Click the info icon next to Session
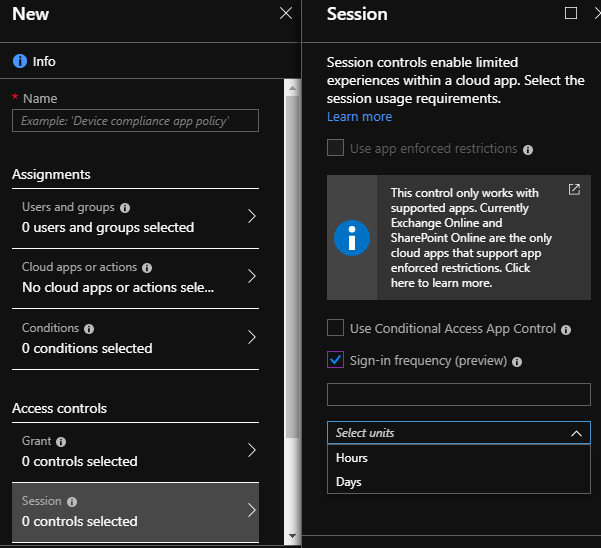Screen dimensions: 601x548 click(71, 501)
